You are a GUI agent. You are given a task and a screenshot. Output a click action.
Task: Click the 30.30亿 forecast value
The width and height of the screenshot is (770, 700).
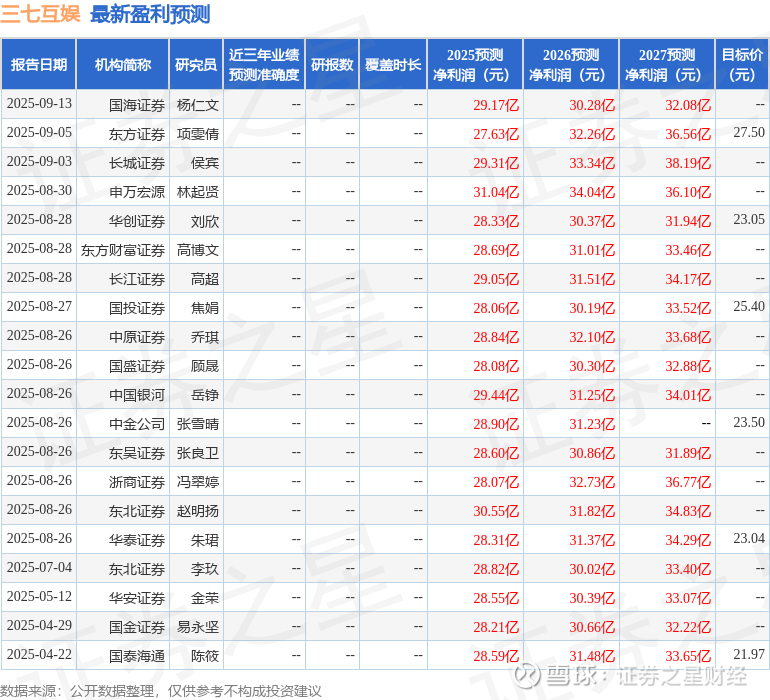coord(592,366)
